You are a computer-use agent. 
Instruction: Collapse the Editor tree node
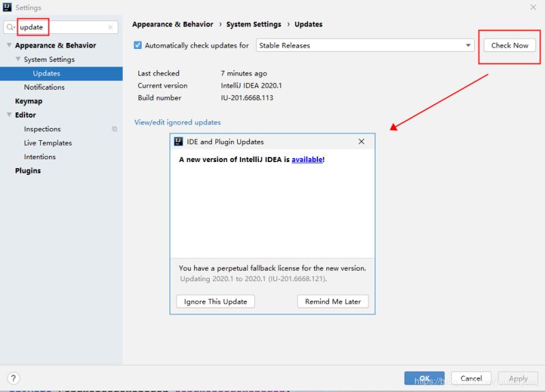pos(10,114)
